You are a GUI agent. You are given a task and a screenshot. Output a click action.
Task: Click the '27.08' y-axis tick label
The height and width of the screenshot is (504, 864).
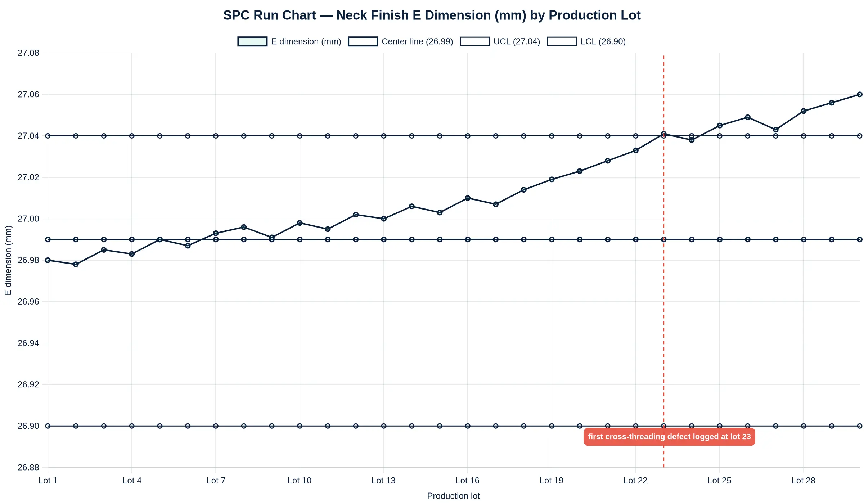tap(28, 53)
